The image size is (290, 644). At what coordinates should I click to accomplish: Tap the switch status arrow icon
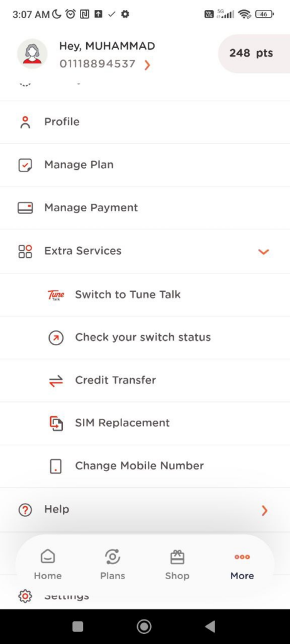pos(56,338)
